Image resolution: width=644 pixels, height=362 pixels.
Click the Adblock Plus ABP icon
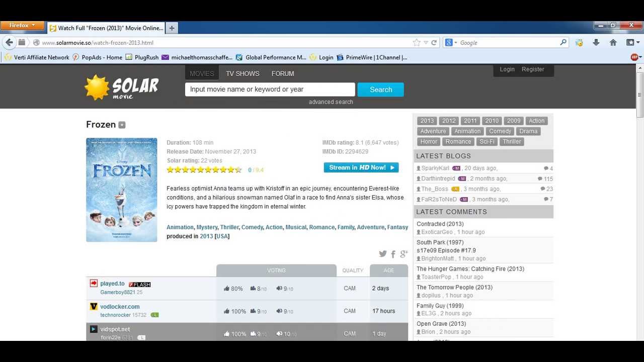[x=634, y=57]
